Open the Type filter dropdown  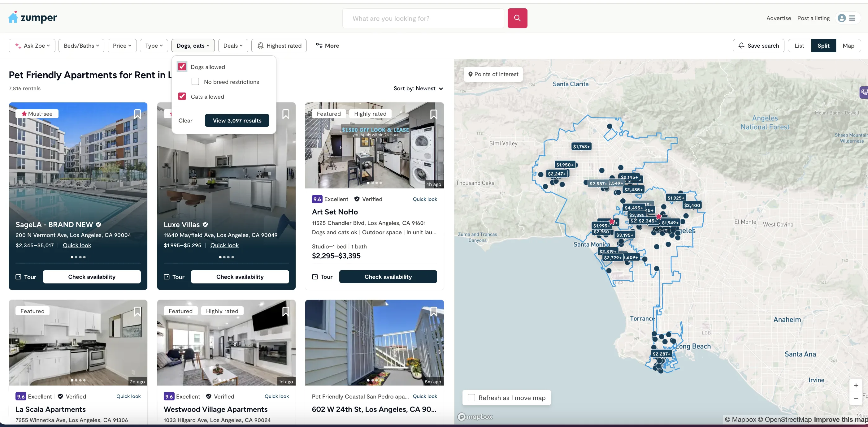coord(154,45)
